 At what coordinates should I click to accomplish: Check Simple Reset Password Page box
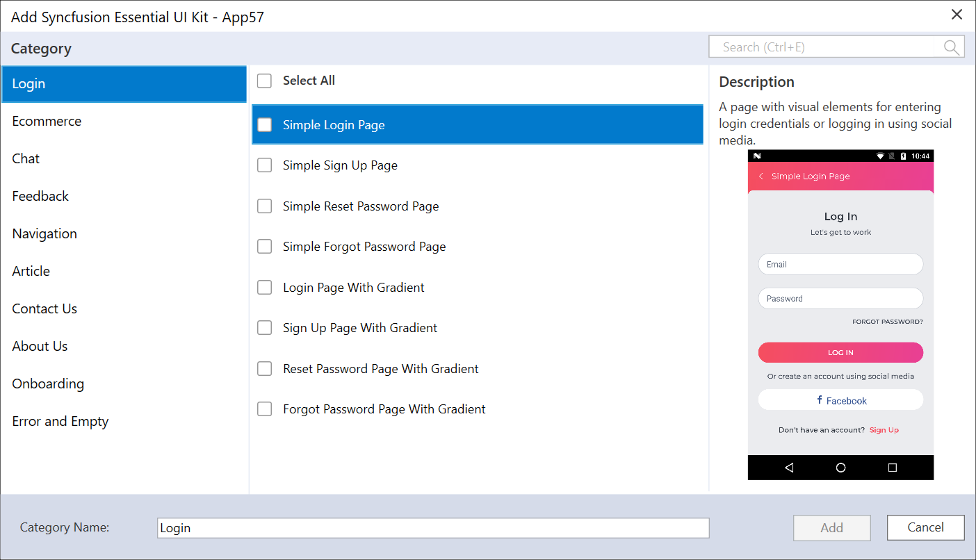click(265, 206)
